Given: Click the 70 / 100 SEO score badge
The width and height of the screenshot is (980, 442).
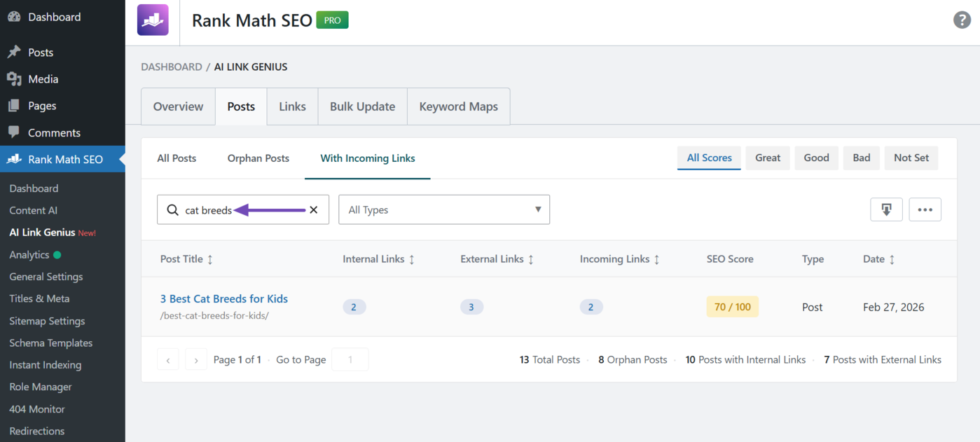Looking at the screenshot, I should pyautogui.click(x=733, y=307).
